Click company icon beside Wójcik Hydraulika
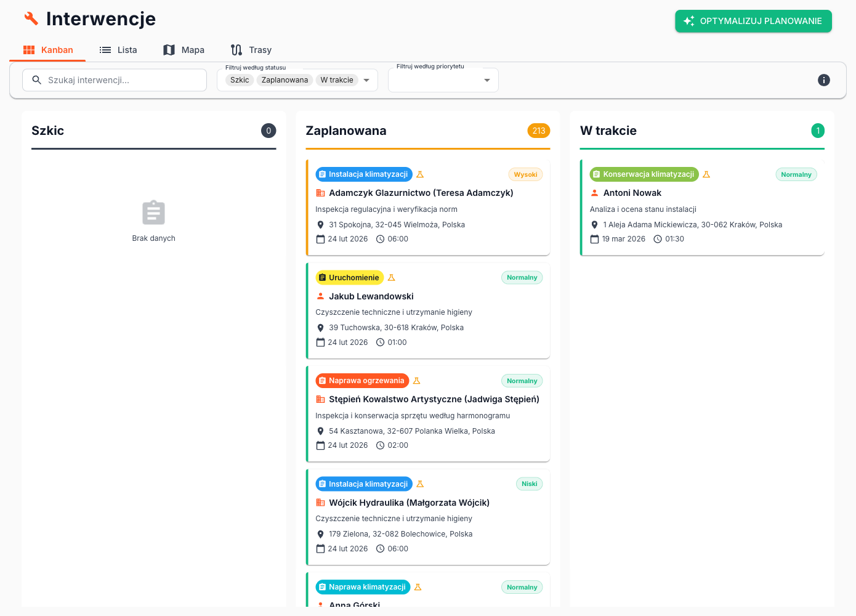 [320, 503]
